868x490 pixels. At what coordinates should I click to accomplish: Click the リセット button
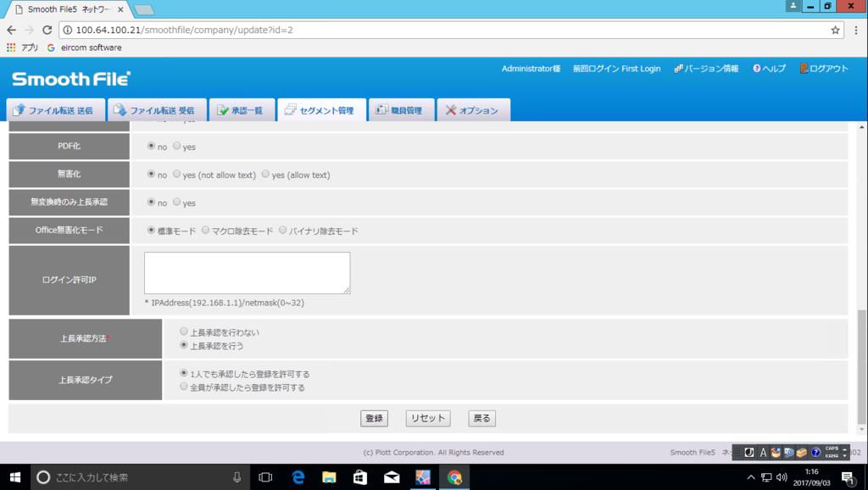(428, 419)
